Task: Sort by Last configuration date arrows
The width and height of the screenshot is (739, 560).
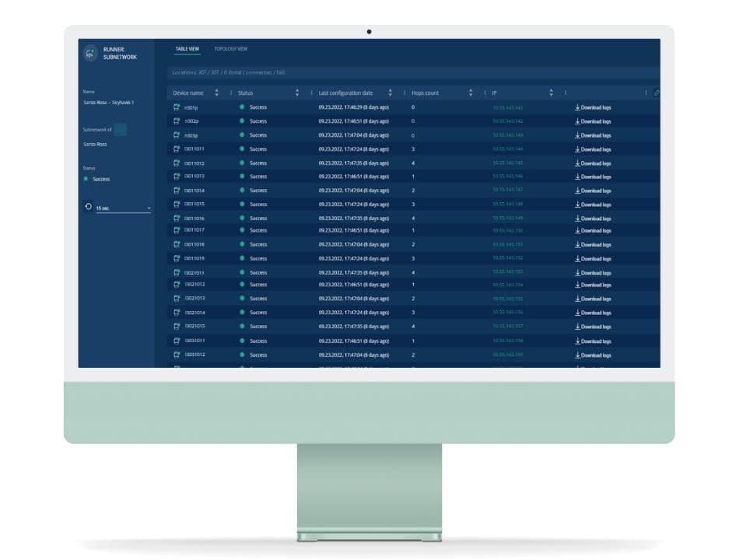Action: tap(390, 93)
